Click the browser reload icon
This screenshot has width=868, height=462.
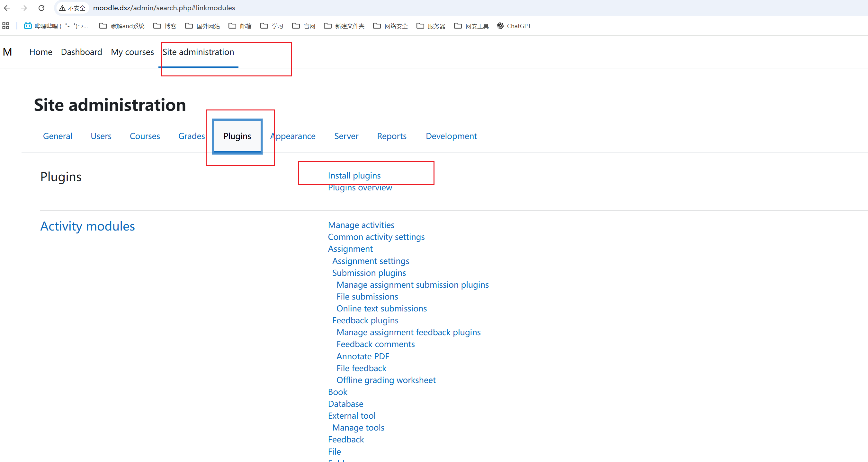coord(41,8)
